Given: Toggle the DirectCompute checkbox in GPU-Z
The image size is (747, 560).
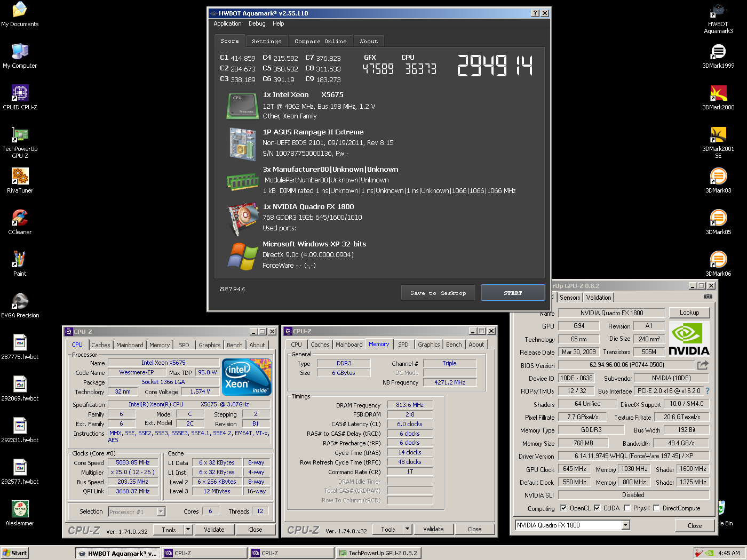Looking at the screenshot, I should click(656, 508).
